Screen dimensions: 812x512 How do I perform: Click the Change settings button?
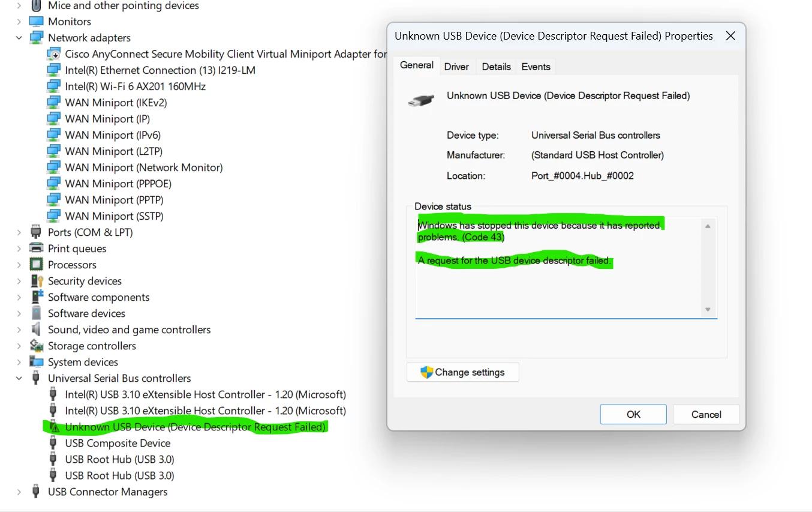[462, 372]
